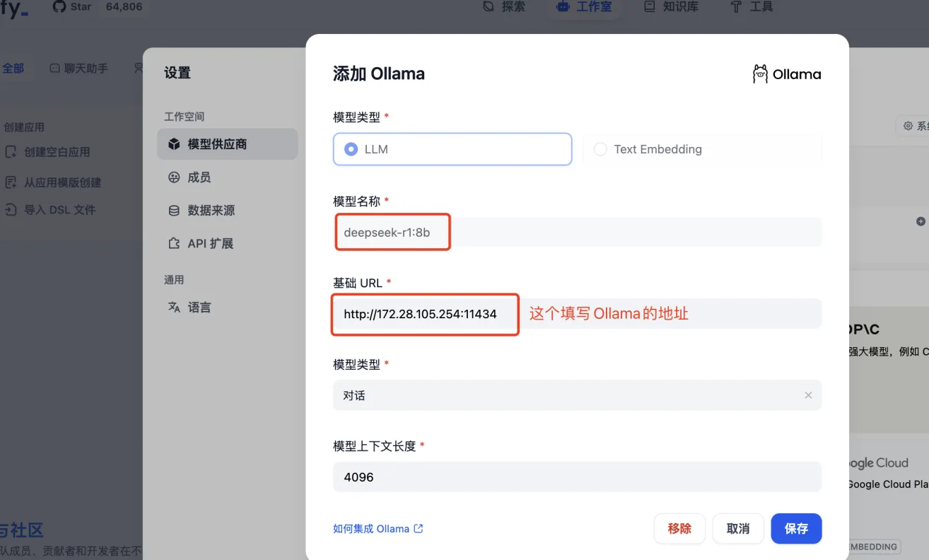929x560 pixels.
Task: Click the 模型供应商 cube icon
Action: point(174,144)
